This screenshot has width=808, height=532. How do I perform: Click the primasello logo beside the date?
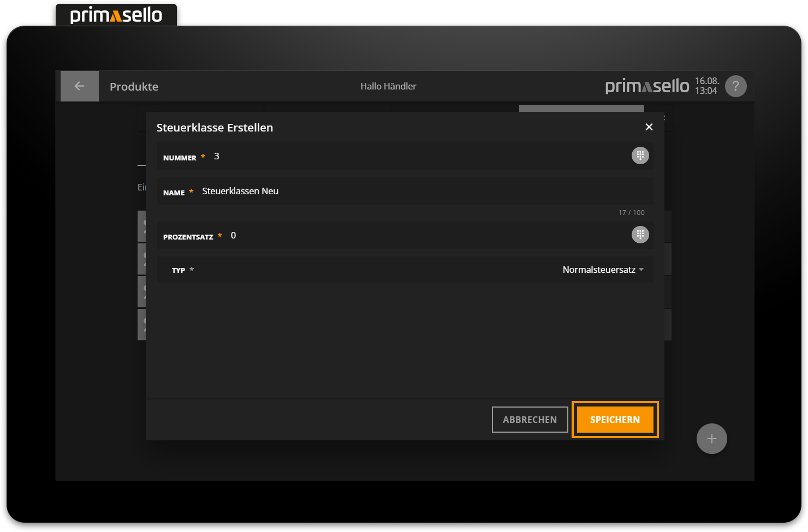(x=647, y=86)
